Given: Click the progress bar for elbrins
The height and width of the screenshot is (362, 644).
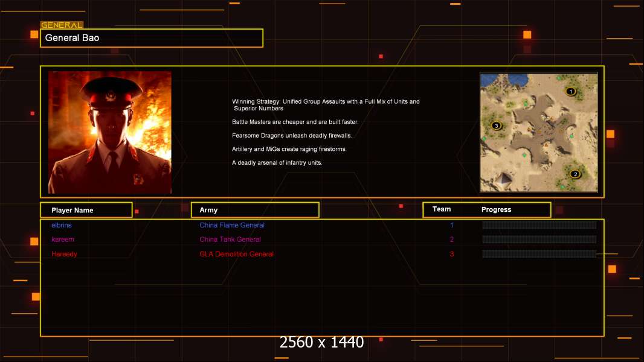Looking at the screenshot, I should pyautogui.click(x=539, y=224).
